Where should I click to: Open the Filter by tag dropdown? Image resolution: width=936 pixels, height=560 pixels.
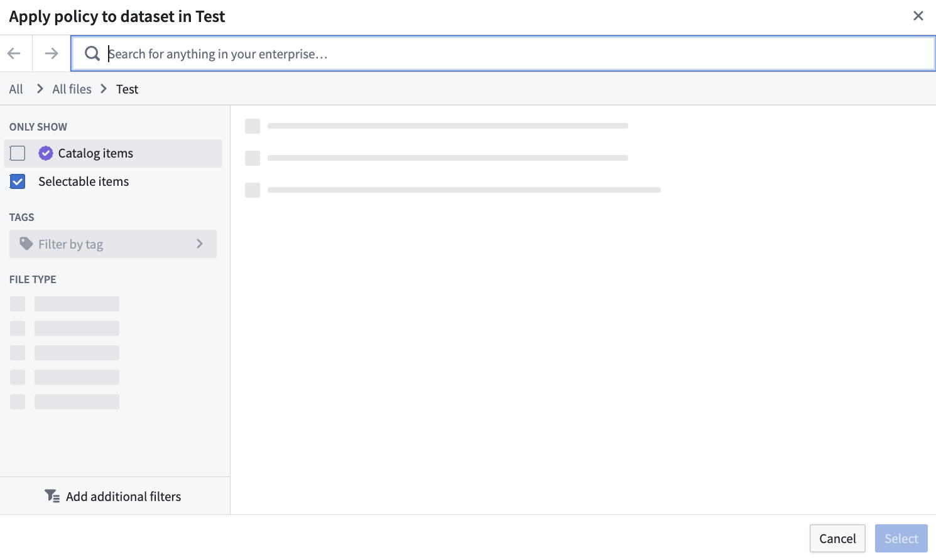click(113, 244)
